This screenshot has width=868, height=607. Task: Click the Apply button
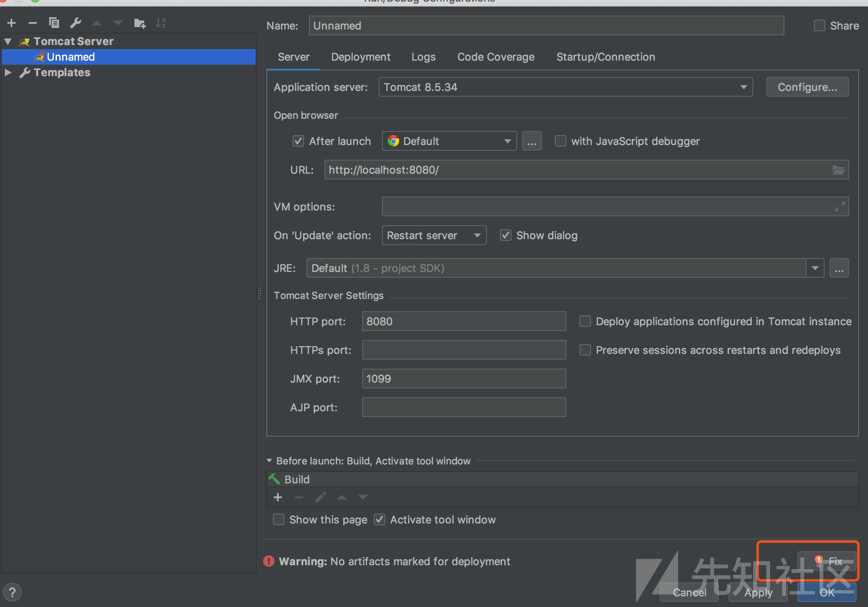758,592
